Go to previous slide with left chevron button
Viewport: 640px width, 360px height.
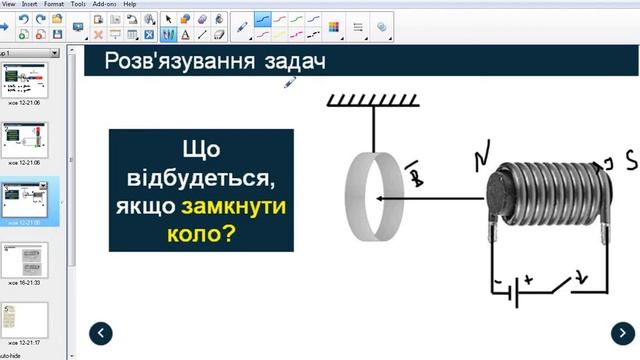click(x=101, y=333)
